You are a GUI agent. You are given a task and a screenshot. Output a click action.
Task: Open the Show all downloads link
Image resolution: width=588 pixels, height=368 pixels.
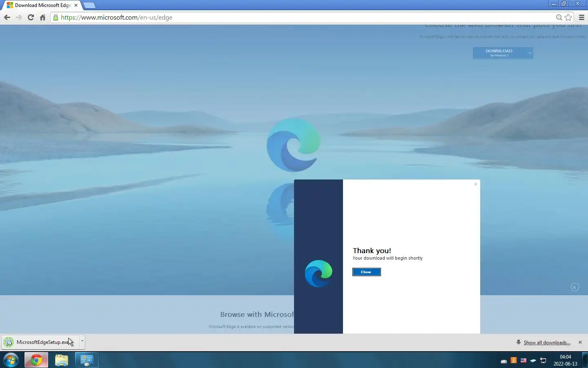pyautogui.click(x=547, y=343)
